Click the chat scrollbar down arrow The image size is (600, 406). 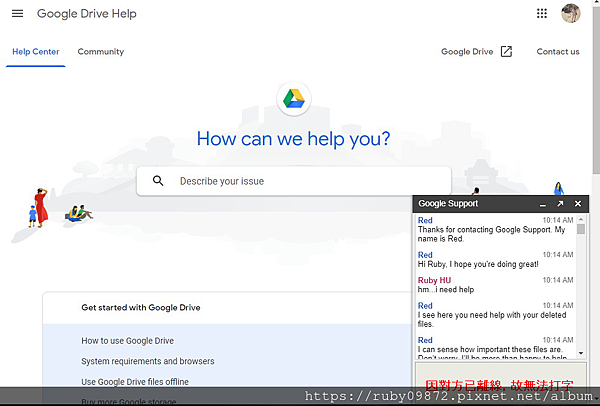581,353
